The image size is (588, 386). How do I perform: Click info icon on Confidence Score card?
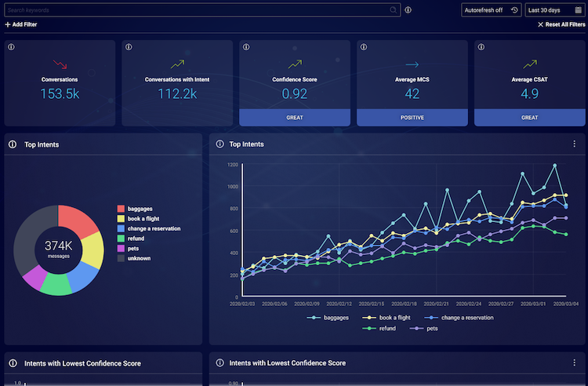pyautogui.click(x=246, y=47)
